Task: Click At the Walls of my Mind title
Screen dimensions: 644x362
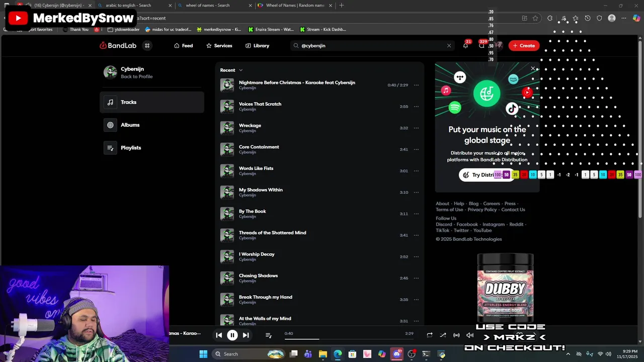Action: coord(265,319)
